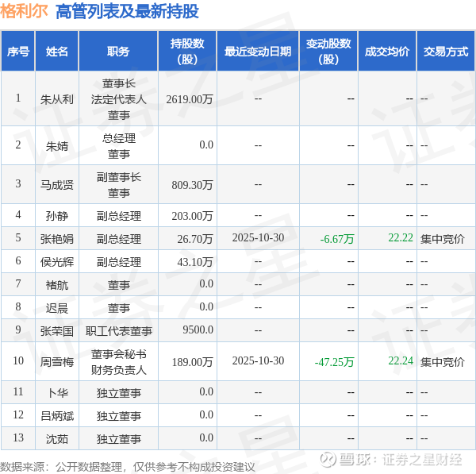Click the 持股数(股) column header
The image size is (476, 474).
187,52
